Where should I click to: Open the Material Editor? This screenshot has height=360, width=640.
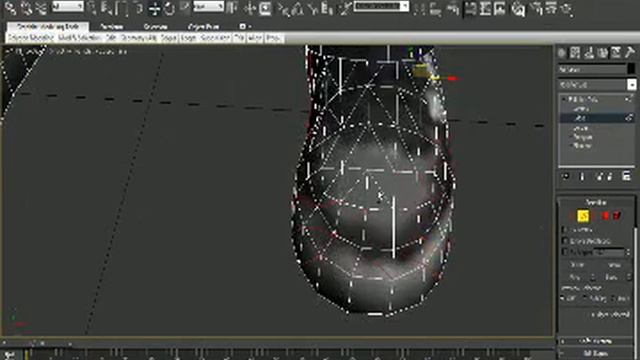pyautogui.click(x=518, y=9)
